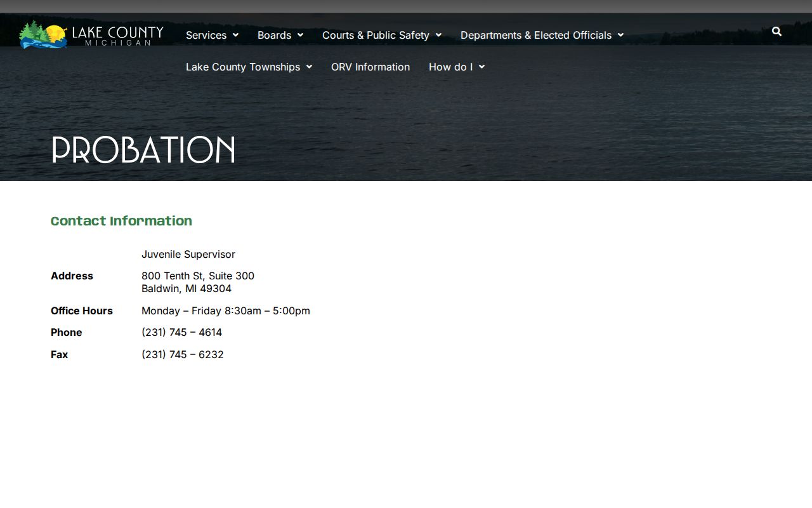Screen dimensions: 812x508
Task: Go to ORV Information page
Action: [370, 67]
